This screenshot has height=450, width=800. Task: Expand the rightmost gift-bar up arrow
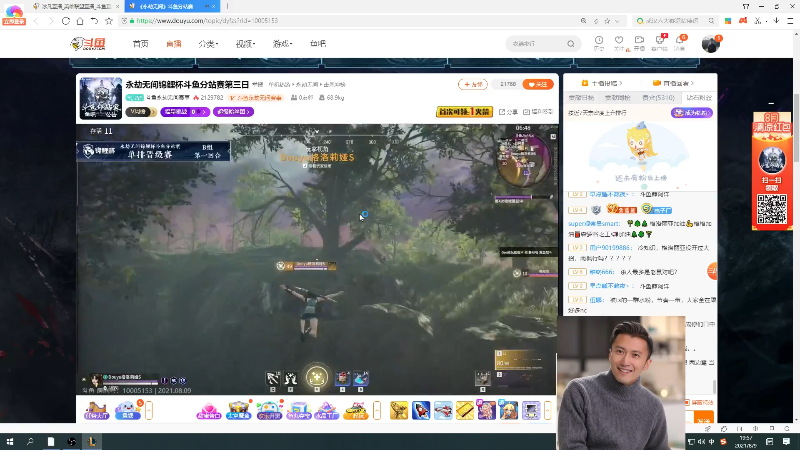pyautogui.click(x=547, y=410)
